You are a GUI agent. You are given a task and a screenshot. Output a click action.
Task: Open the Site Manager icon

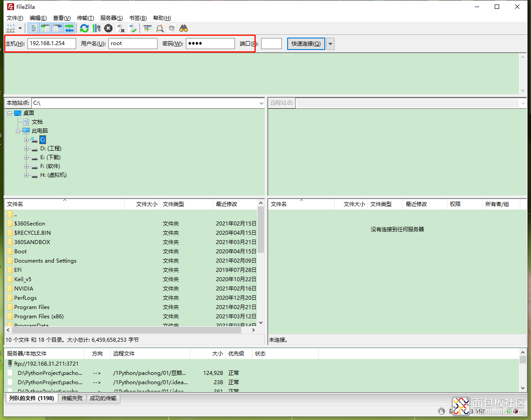click(11, 28)
